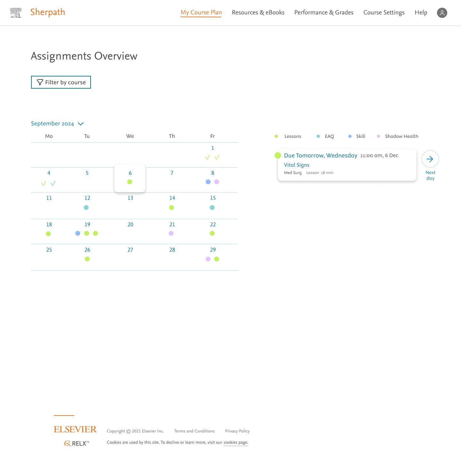Open the Filter by course dropdown

point(61,82)
